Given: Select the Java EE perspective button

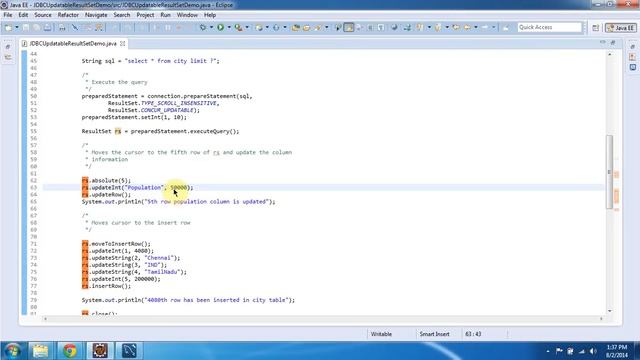Looking at the screenshot, I should (x=620, y=28).
